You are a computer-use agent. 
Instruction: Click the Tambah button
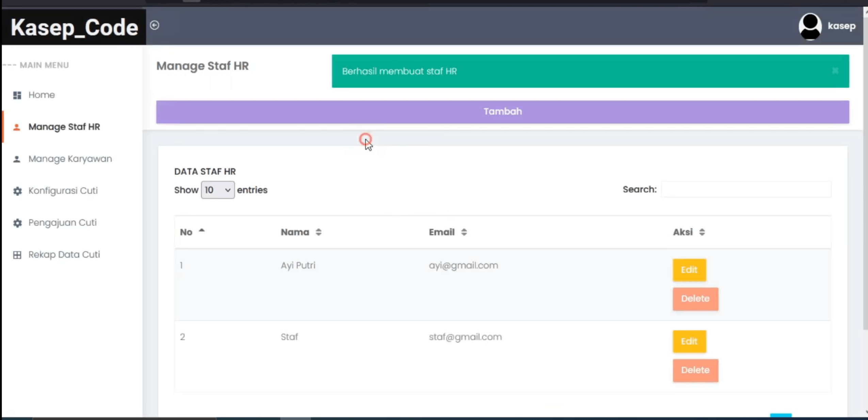(x=502, y=112)
